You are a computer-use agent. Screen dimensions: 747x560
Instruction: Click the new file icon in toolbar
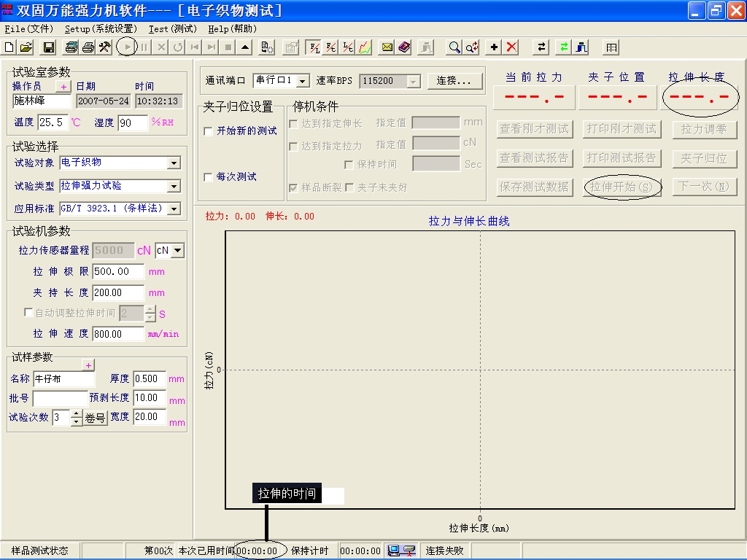9,47
